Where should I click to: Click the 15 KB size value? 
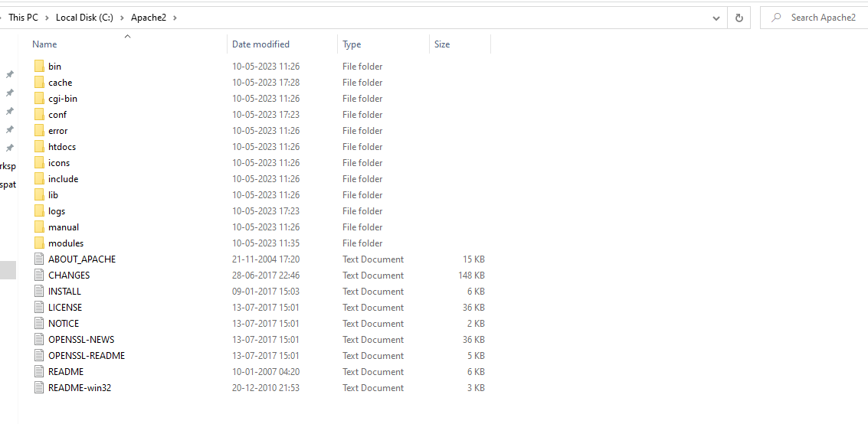[474, 259]
